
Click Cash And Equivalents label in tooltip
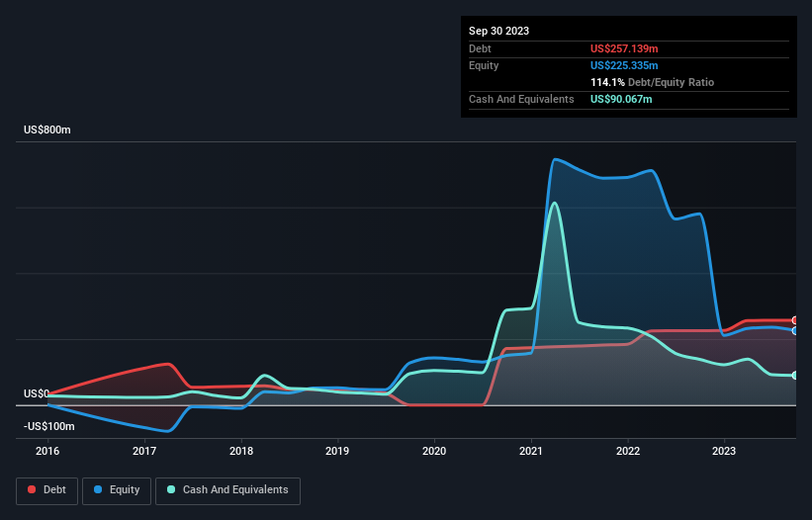(x=521, y=99)
